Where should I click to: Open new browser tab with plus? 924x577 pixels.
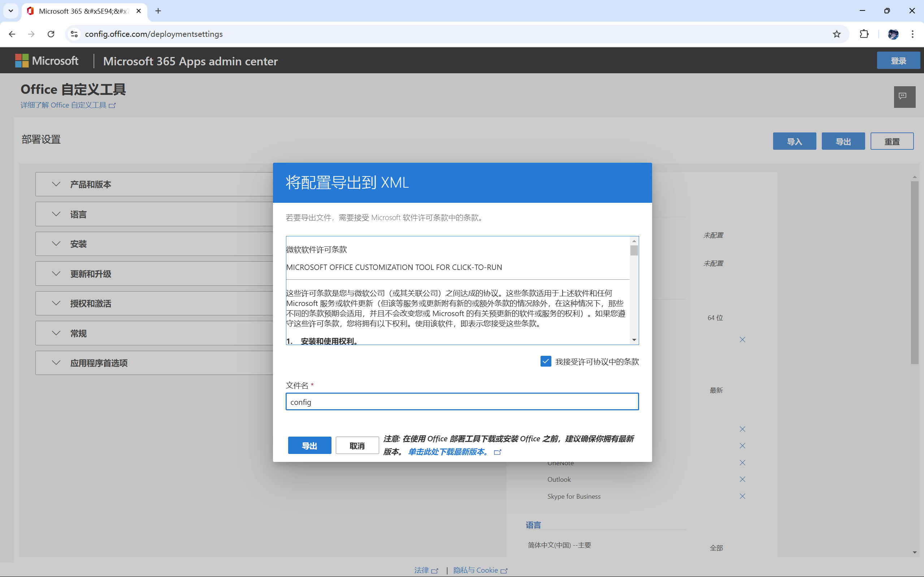click(x=158, y=11)
